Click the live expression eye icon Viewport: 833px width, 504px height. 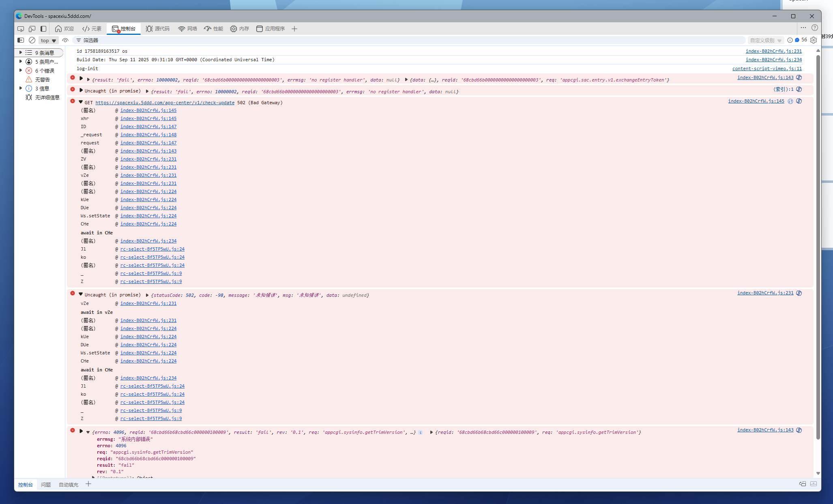[x=65, y=40]
